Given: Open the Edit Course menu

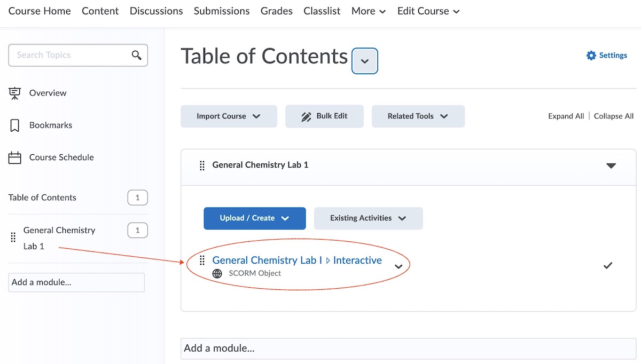Looking at the screenshot, I should pyautogui.click(x=428, y=11).
